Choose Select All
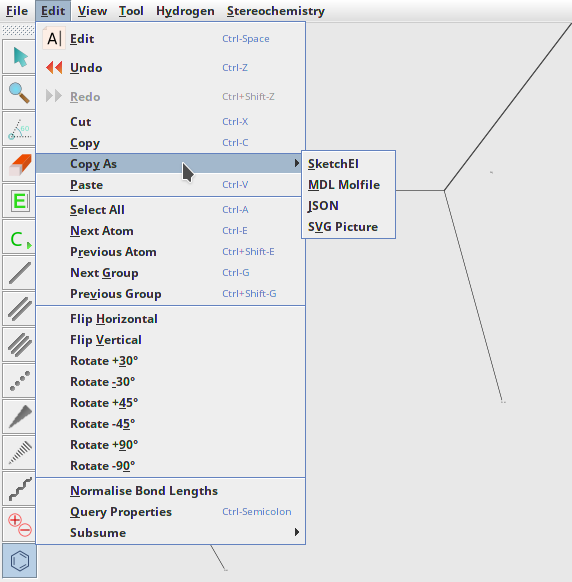 tap(171, 210)
